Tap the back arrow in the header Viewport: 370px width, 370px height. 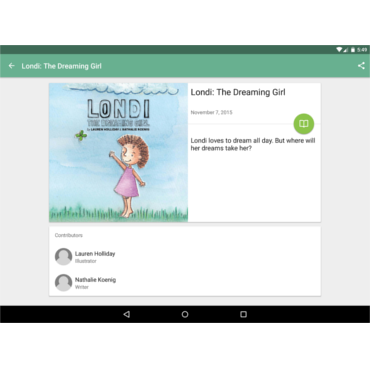click(x=12, y=66)
